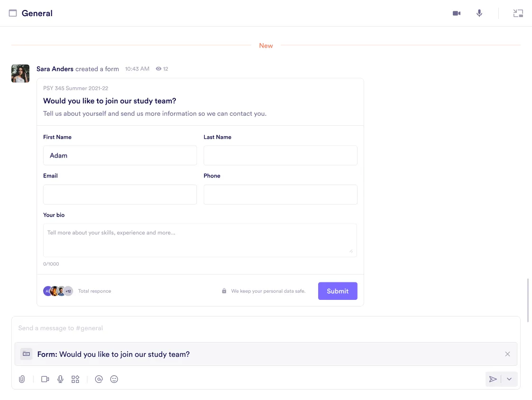Click the respondent avatars group

(x=58, y=291)
